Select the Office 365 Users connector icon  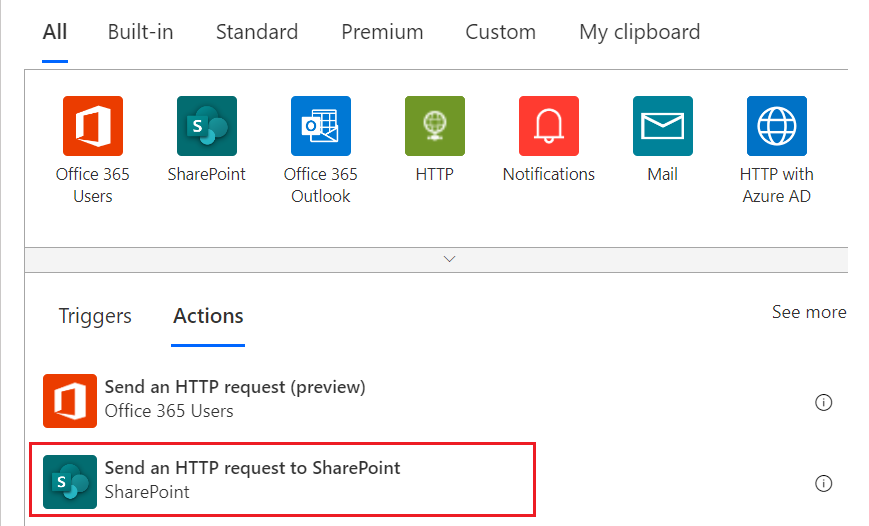coord(93,126)
